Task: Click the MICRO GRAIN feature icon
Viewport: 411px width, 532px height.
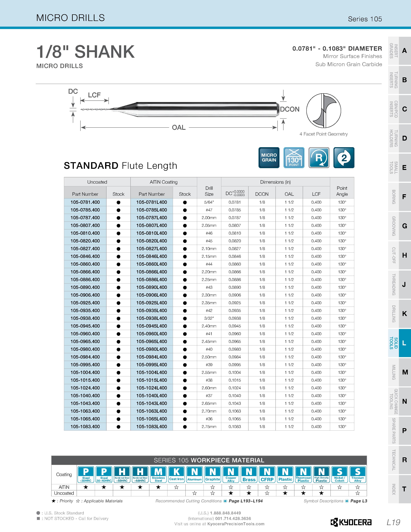Action: tap(269, 158)
